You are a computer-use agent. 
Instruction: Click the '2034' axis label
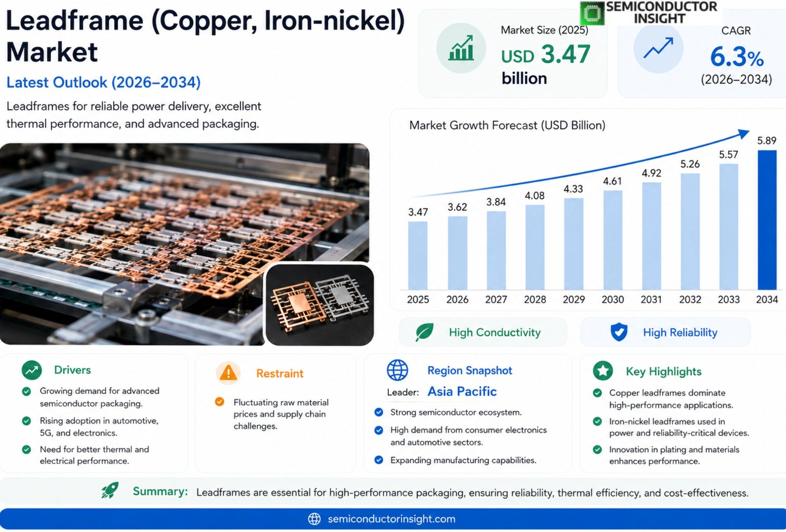[767, 300]
